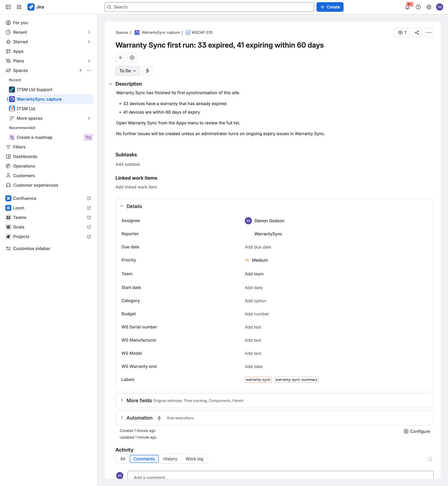Click the plus add-content button below the title
Viewport: 448px width, 486px height.
(x=120, y=58)
